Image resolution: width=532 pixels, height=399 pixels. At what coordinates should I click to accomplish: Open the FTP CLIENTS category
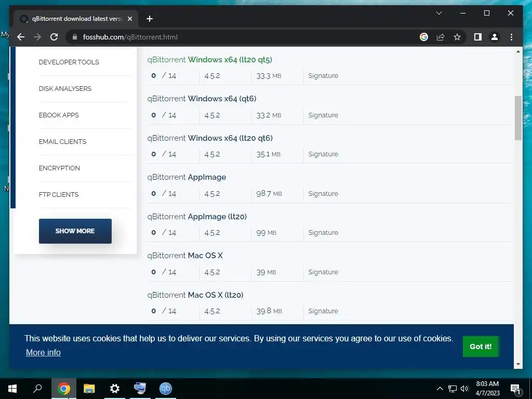pos(59,194)
